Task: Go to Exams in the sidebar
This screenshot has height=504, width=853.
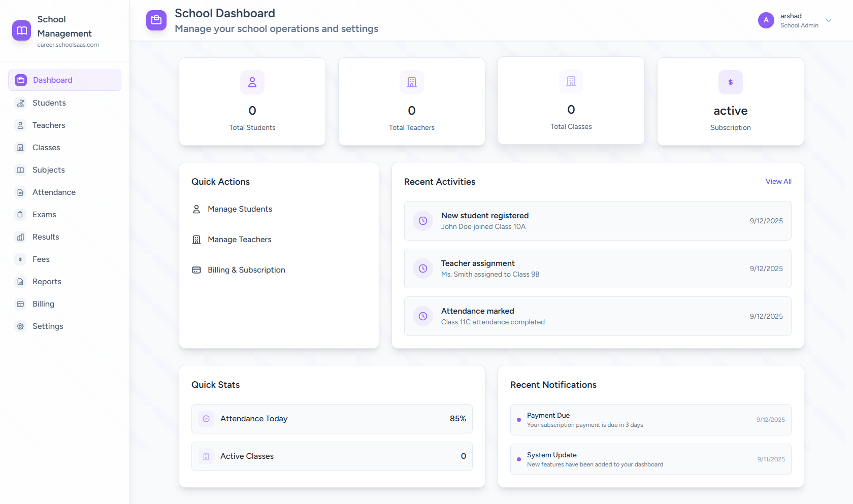Action: (44, 215)
